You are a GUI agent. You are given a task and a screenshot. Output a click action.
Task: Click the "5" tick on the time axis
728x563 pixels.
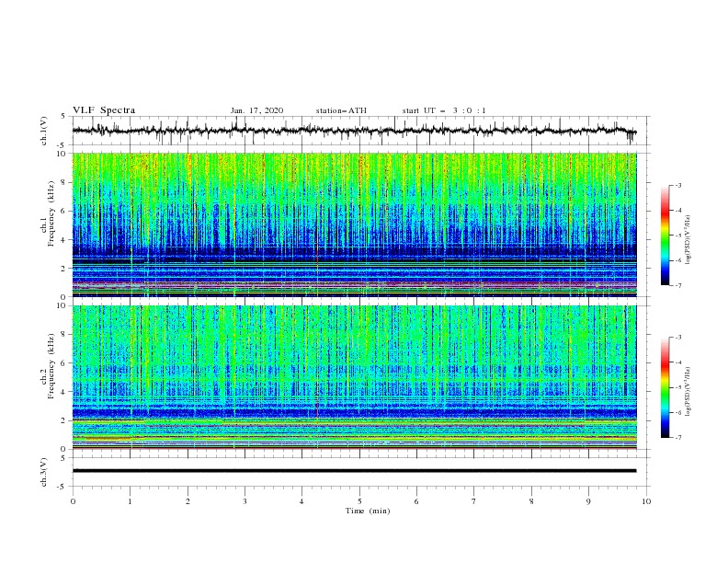coord(359,501)
